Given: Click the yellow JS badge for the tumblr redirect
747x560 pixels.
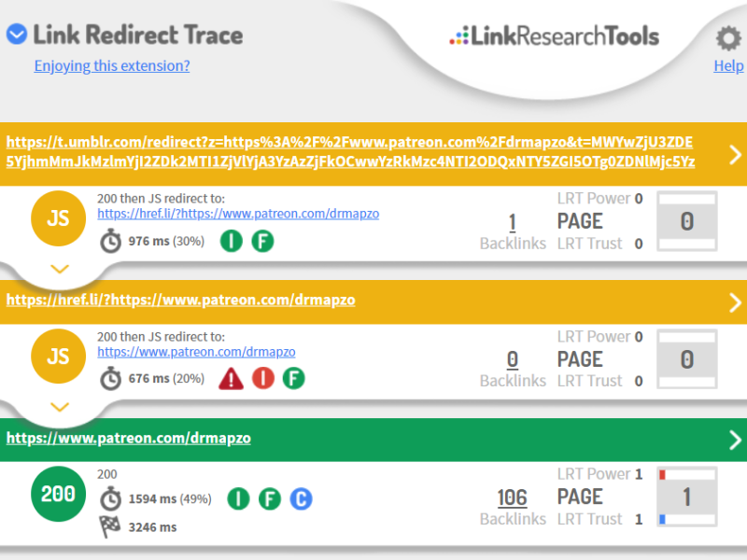Looking at the screenshot, I should coord(58,218).
